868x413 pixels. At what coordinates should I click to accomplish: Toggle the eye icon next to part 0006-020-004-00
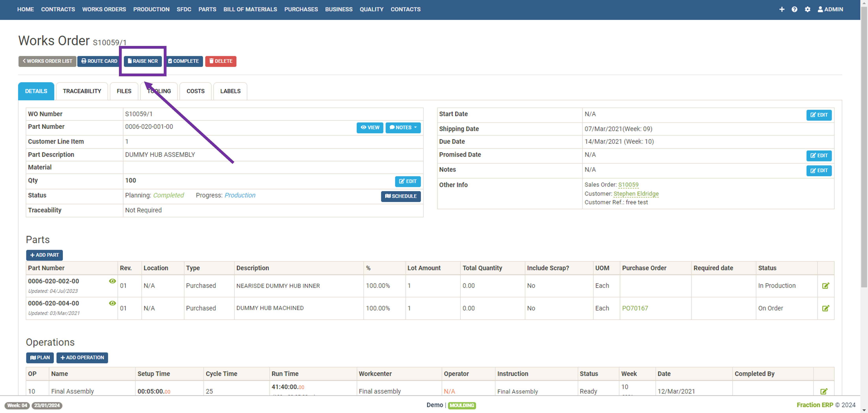pos(112,303)
